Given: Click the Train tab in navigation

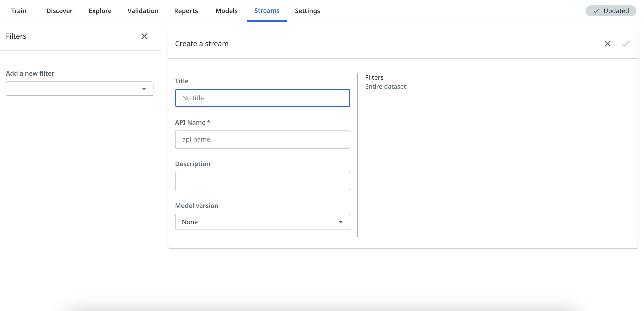Looking at the screenshot, I should point(18,11).
